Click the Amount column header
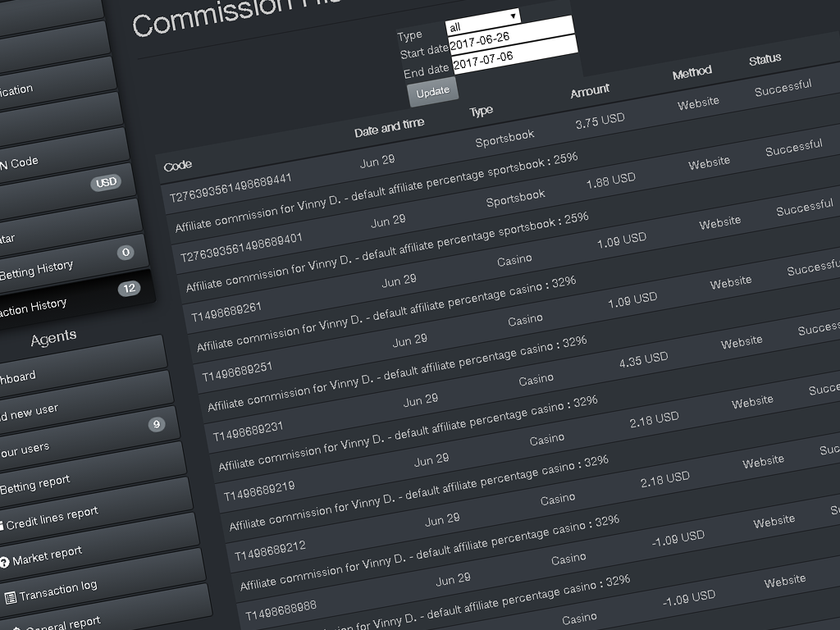This screenshot has width=840, height=630. coord(590,91)
